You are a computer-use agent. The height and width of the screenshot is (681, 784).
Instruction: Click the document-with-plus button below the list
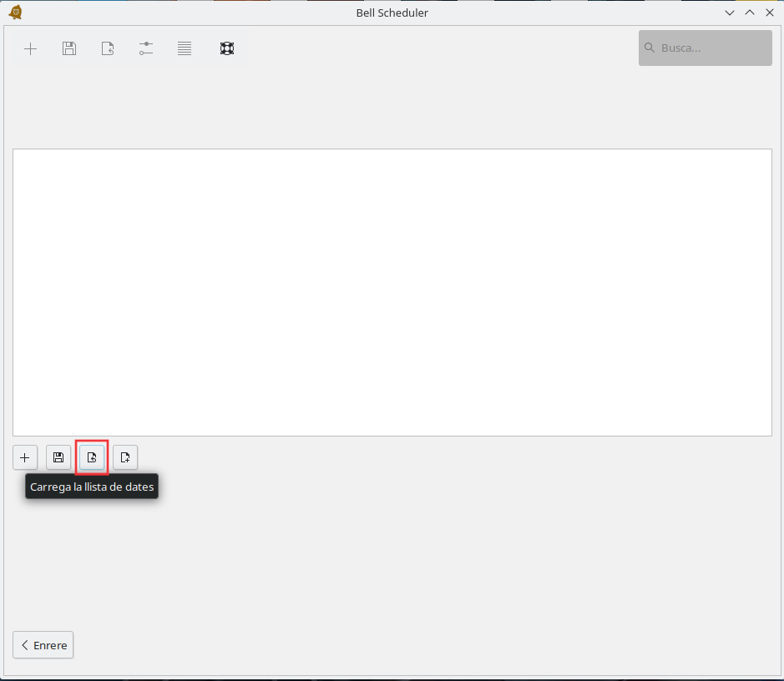[x=125, y=457]
